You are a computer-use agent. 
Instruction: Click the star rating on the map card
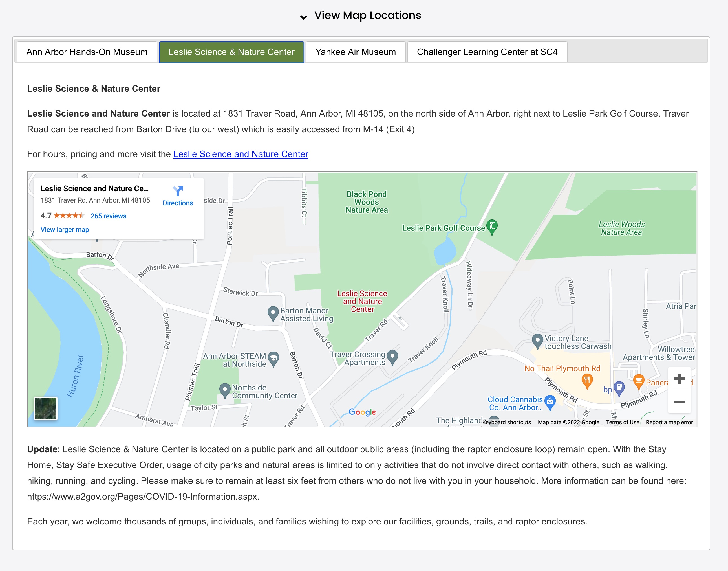tap(69, 216)
